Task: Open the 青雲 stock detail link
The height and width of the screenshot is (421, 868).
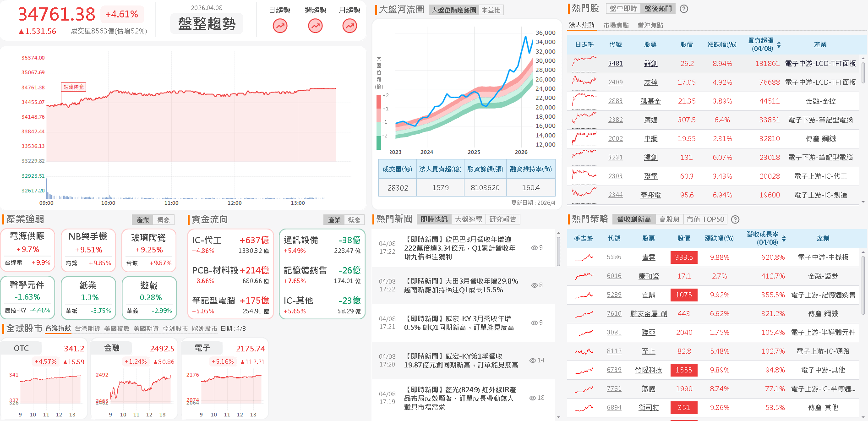Action: [648, 257]
